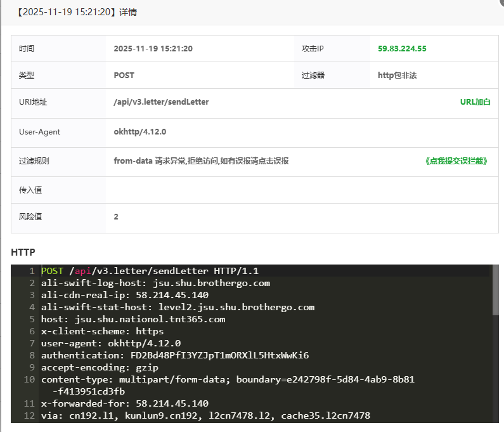This screenshot has width=504, height=432.
Task: Click the host header line in code
Action: 133,319
